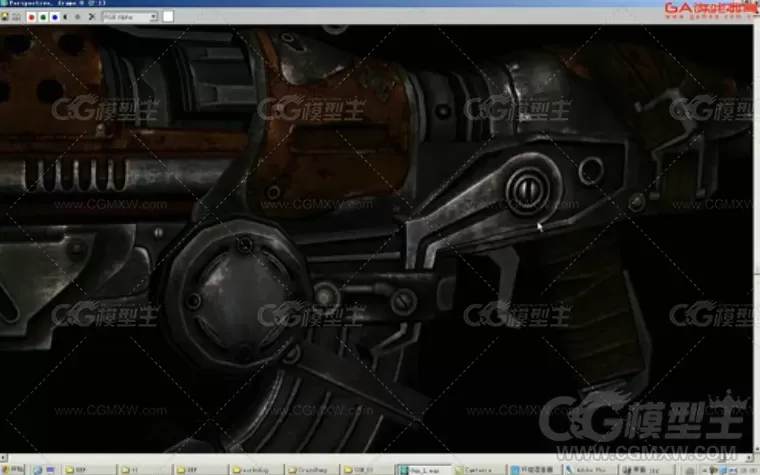Click the system tray clock

pos(748,470)
